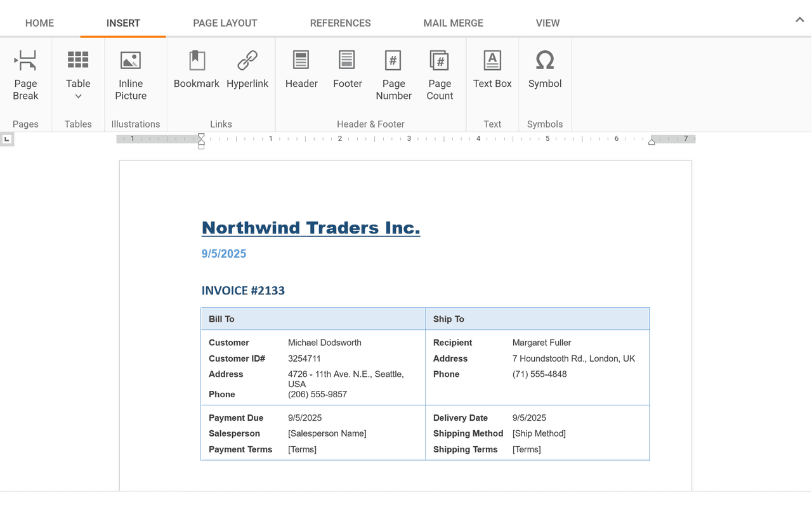Click the Payment Due date value
Viewport: 812px width, 507px height.
(x=304, y=418)
